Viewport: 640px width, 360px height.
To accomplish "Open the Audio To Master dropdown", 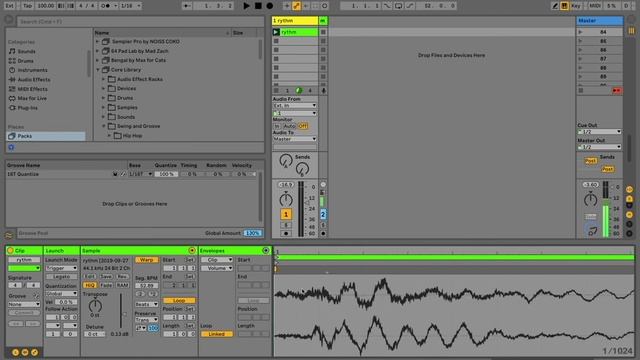I will click(x=295, y=139).
